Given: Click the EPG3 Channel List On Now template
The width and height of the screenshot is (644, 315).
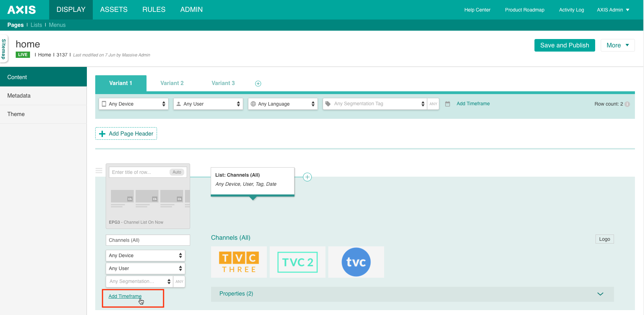Looking at the screenshot, I should (148, 196).
